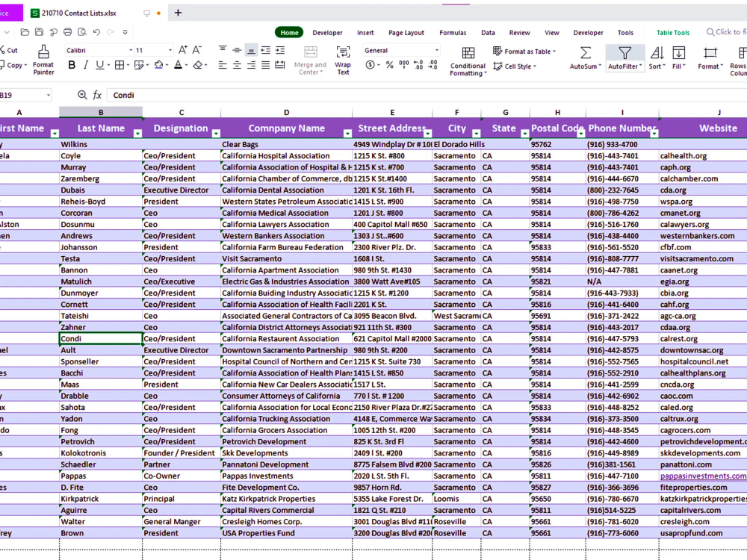Viewport: 747px width, 560px height.
Task: Click the Insert Function fx icon
Action: click(x=97, y=95)
